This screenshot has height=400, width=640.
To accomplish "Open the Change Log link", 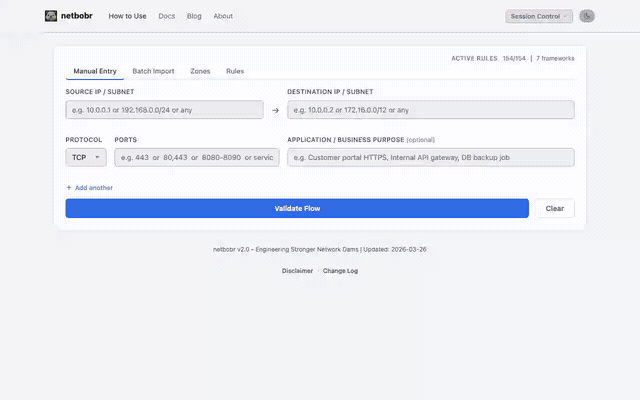I will click(340, 271).
